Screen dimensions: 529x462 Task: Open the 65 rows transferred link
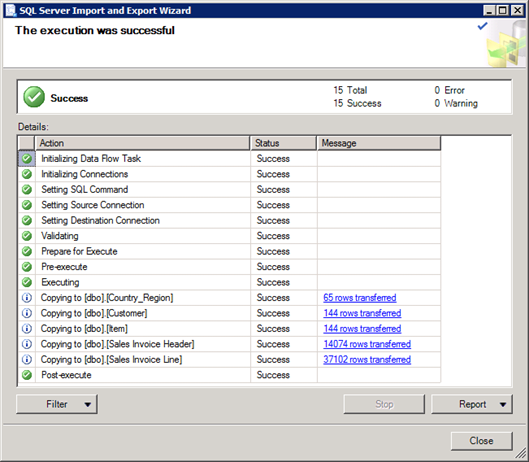point(360,298)
